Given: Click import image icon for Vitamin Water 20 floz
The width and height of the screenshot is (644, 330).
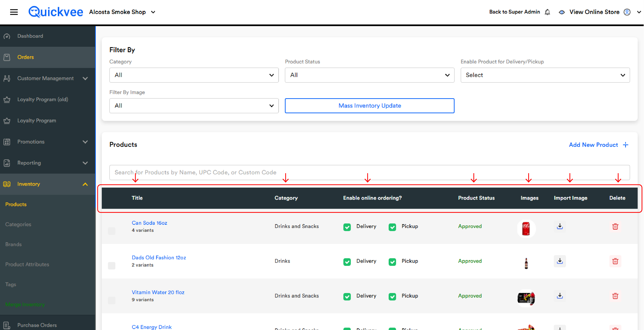Looking at the screenshot, I should point(560,296).
